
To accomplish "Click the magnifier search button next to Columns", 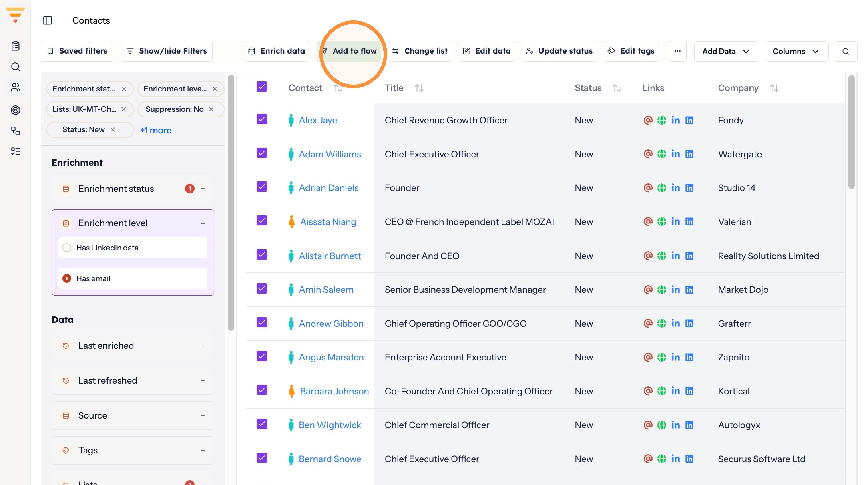I will [x=846, y=51].
